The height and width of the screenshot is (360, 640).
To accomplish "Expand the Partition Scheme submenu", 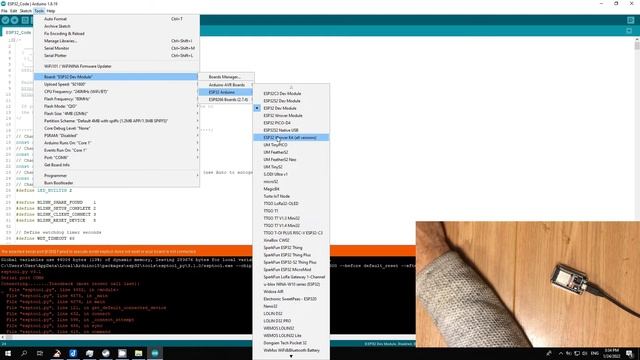I will (116, 121).
